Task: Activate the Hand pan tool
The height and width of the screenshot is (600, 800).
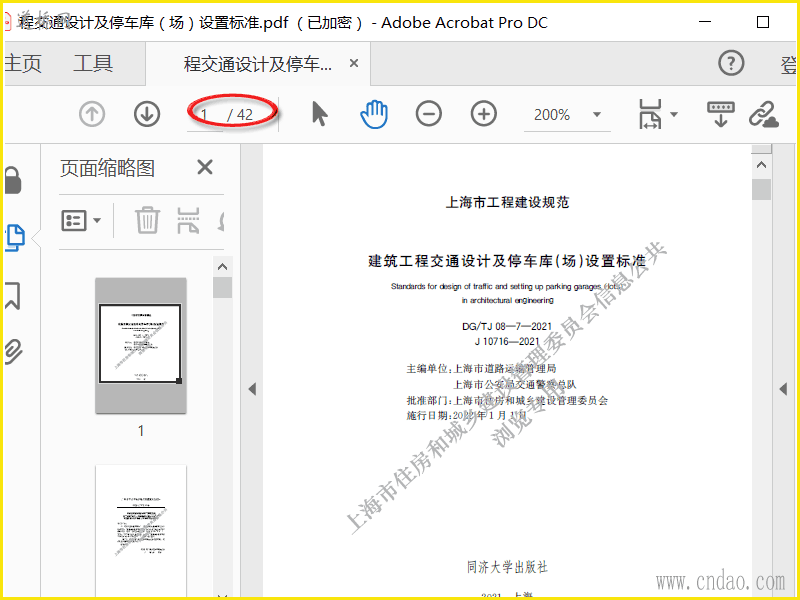Action: 374,114
